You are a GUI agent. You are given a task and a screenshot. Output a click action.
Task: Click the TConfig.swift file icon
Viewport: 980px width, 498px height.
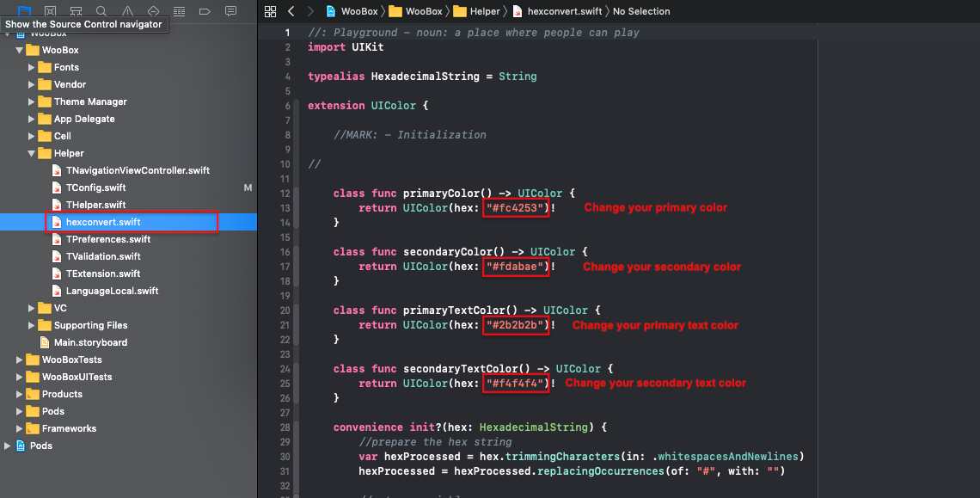point(56,188)
